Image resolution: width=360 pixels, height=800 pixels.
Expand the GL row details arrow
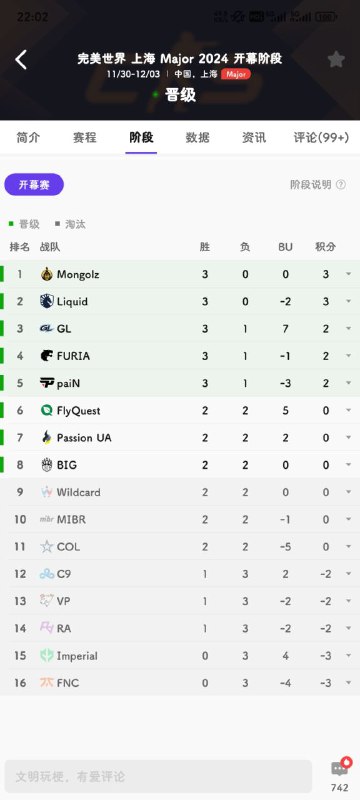point(349,329)
